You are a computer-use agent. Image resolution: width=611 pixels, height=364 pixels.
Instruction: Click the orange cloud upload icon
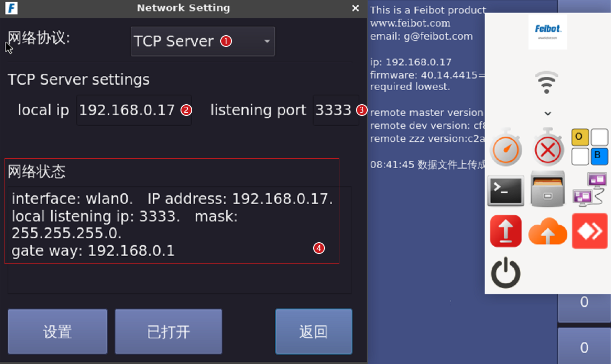coord(548,231)
